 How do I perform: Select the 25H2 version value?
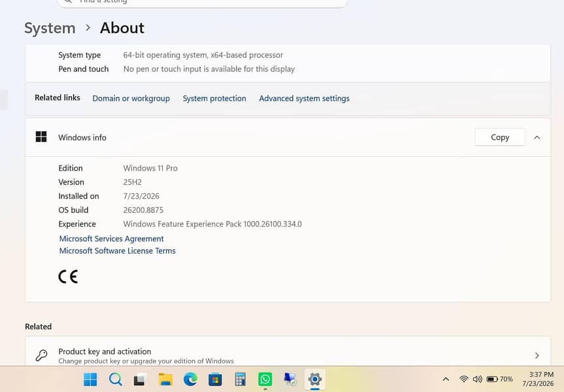pyautogui.click(x=133, y=182)
